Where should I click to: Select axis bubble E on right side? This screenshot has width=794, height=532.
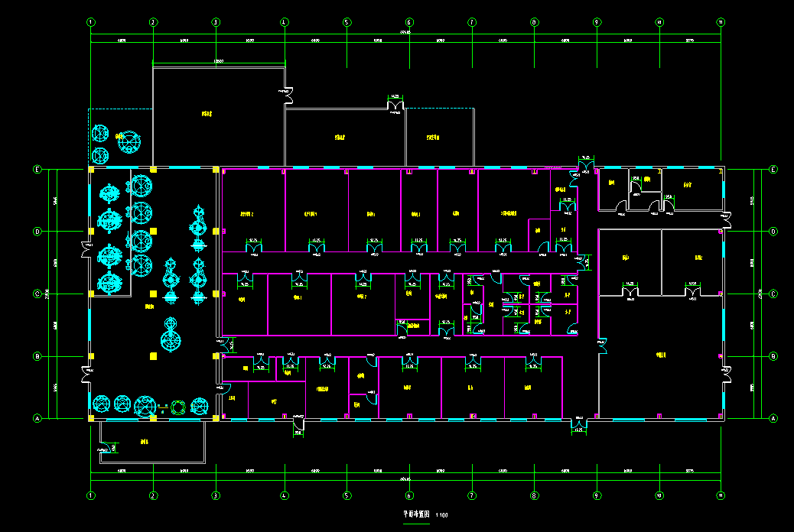pyautogui.click(x=773, y=169)
